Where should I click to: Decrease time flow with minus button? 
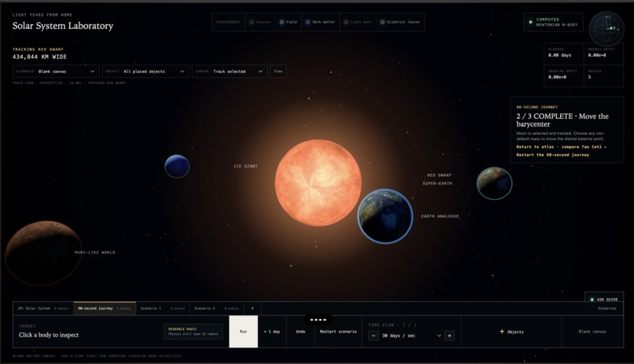374,336
